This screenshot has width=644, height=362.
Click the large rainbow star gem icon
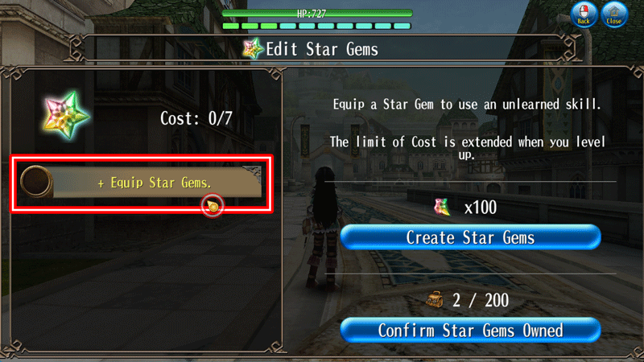coord(66,115)
